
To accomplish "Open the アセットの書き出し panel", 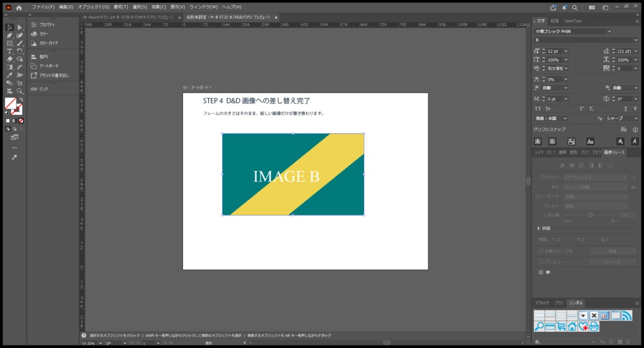I will [x=50, y=75].
